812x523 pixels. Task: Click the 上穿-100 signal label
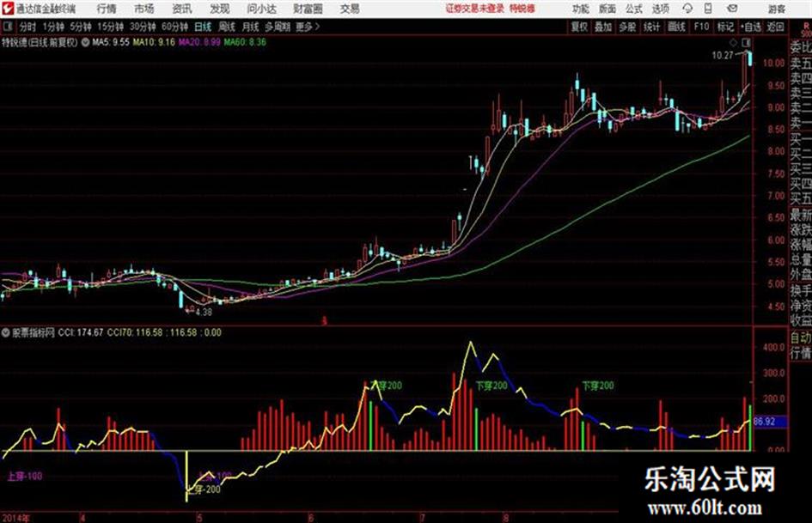[x=24, y=476]
